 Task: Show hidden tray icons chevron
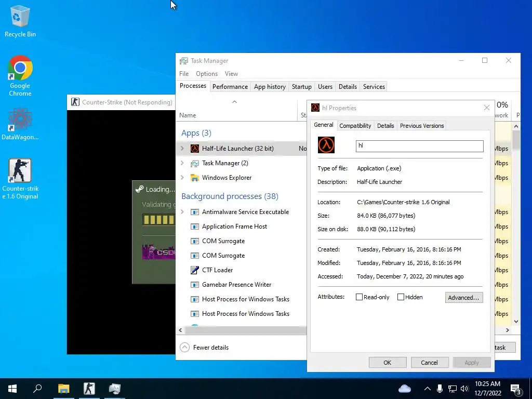coord(427,389)
